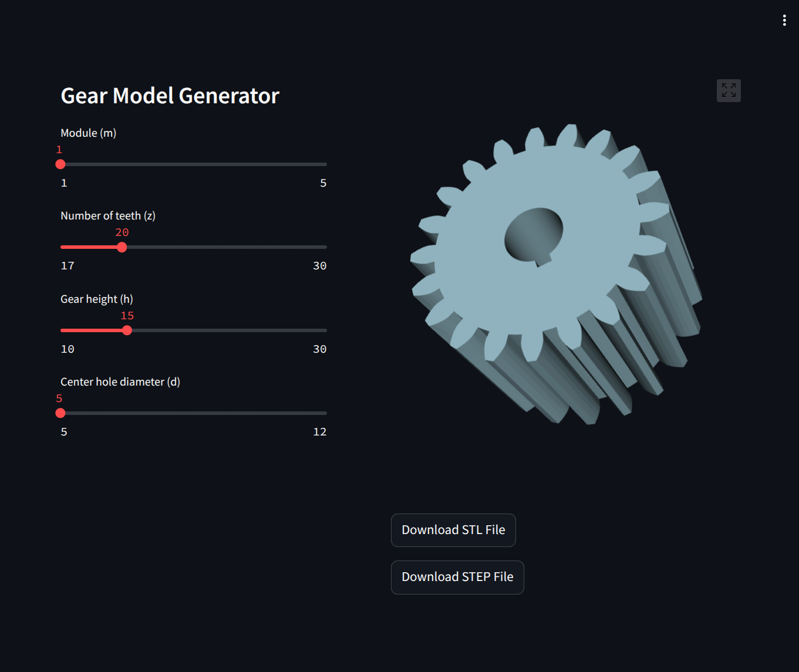Viewport: 799px width, 672px height.
Task: Click the Number of teeth slider handle
Action: click(122, 247)
